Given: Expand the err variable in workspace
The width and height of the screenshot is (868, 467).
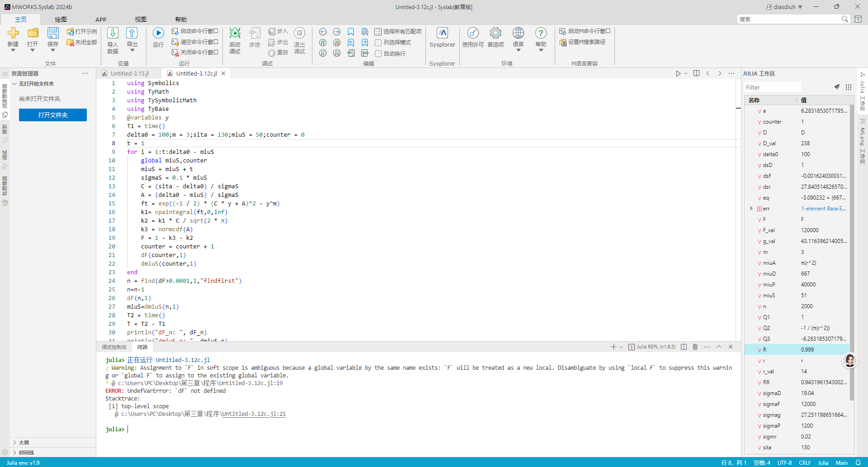Looking at the screenshot, I should pos(751,209).
